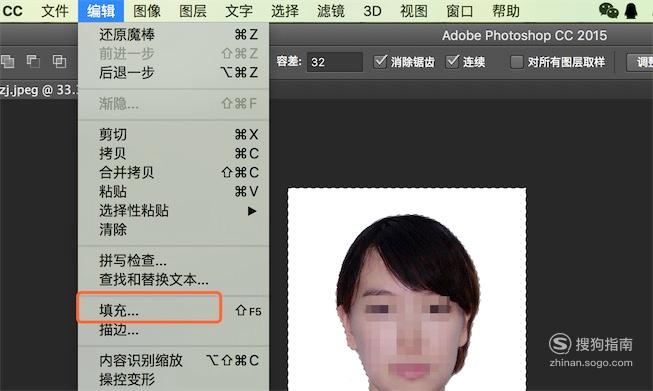Open the 文字 menu

(239, 11)
